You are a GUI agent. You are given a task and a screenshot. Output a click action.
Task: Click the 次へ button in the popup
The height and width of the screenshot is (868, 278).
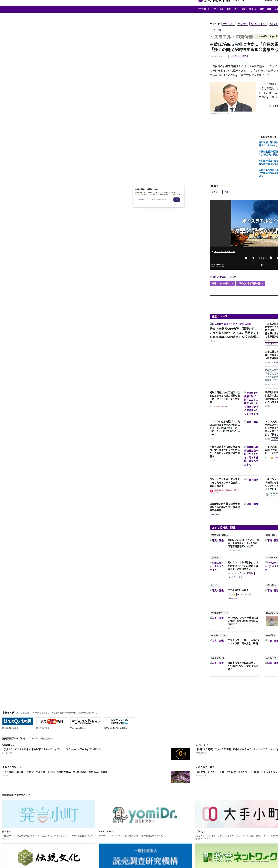coord(177,199)
